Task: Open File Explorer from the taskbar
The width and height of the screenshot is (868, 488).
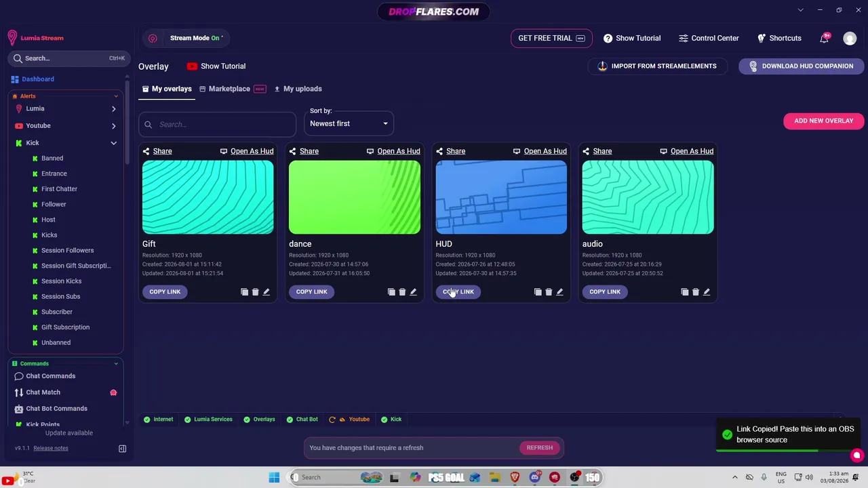Action: (495, 477)
